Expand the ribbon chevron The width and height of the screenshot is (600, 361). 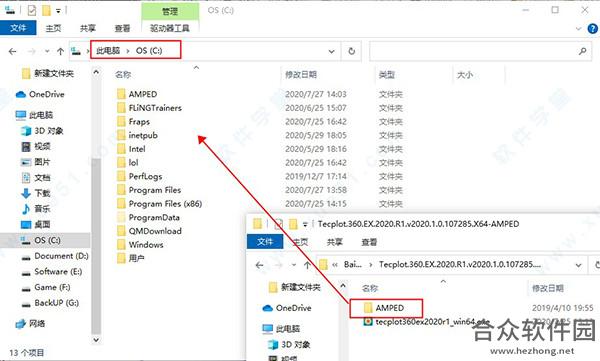pos(578,28)
